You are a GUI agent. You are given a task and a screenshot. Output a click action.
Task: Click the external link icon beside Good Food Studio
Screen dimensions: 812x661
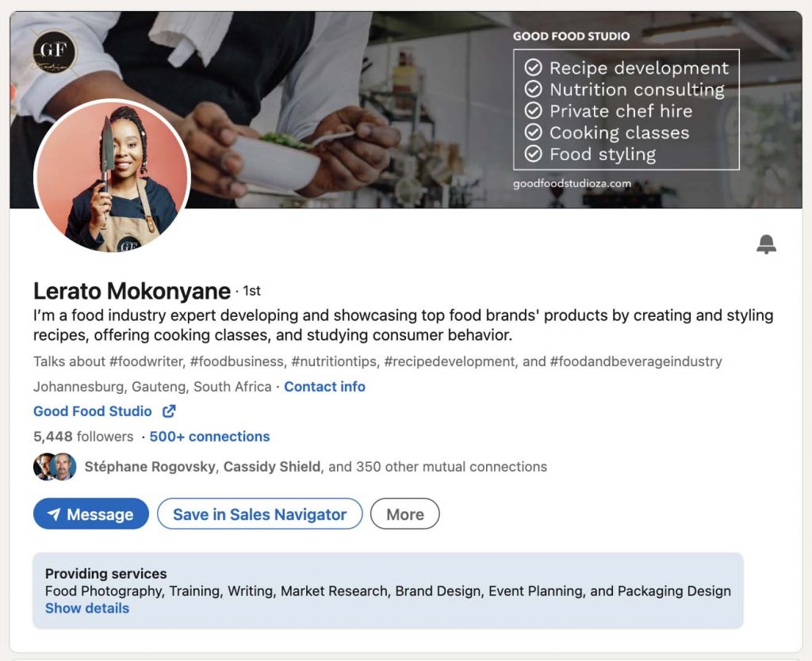point(168,411)
